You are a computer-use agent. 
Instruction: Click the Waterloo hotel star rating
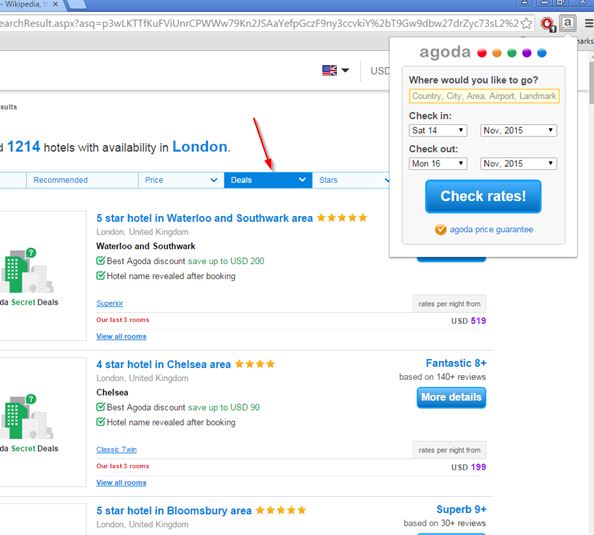(342, 218)
